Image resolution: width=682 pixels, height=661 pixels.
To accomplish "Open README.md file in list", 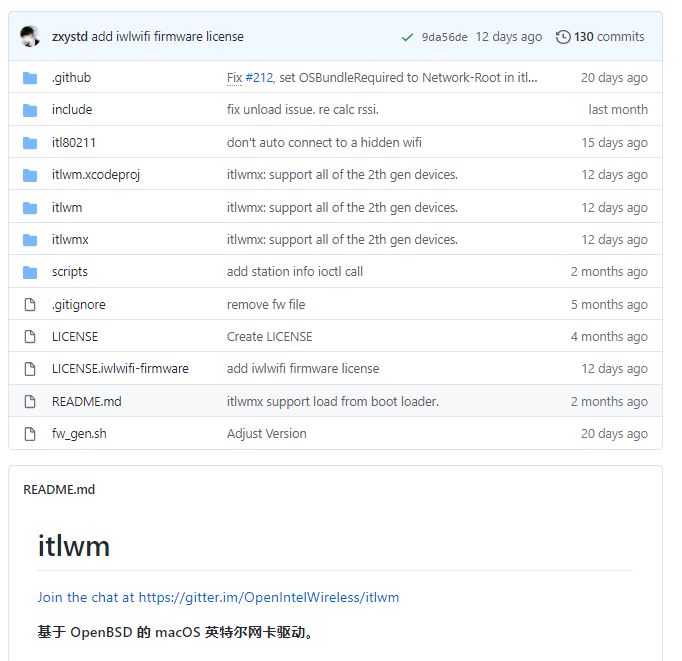I will [x=86, y=402].
